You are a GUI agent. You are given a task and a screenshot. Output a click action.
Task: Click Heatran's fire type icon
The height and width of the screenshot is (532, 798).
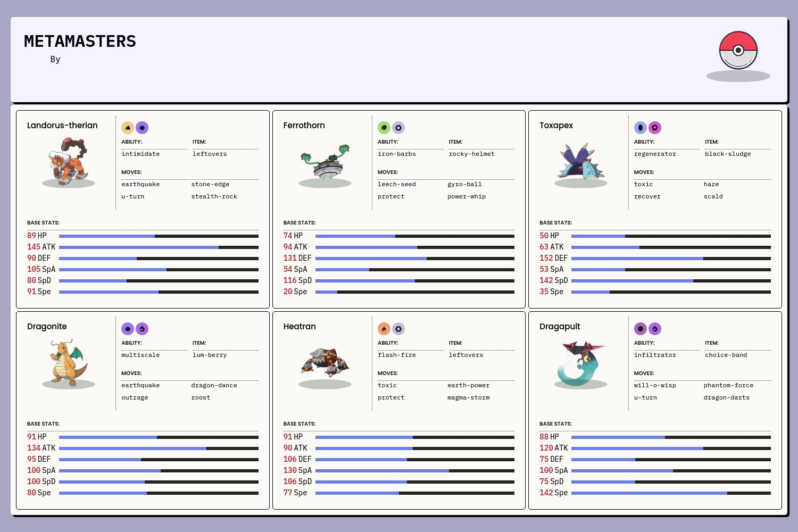(384, 329)
